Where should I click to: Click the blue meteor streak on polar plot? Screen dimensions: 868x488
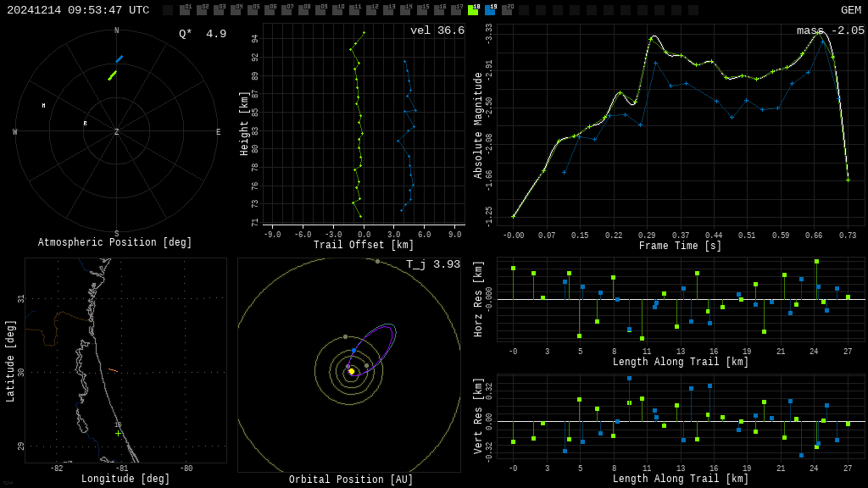[x=119, y=59]
